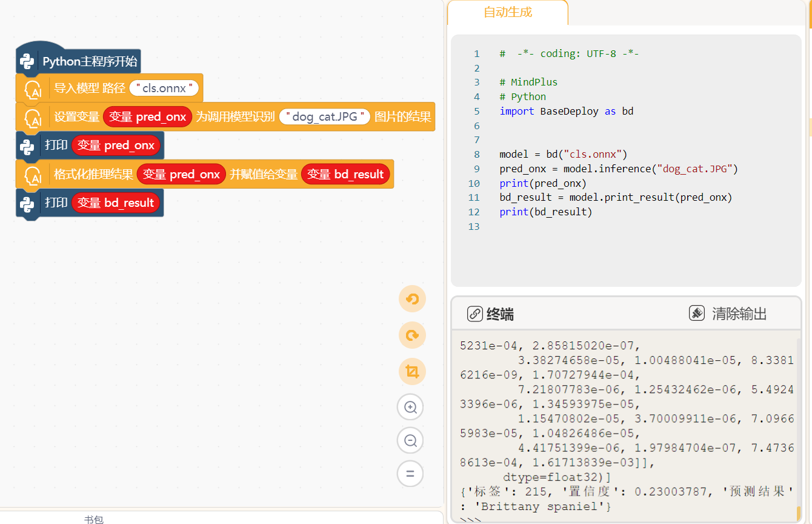Click code line "# -*- coding: UTF-8 -*-"

[x=569, y=53]
